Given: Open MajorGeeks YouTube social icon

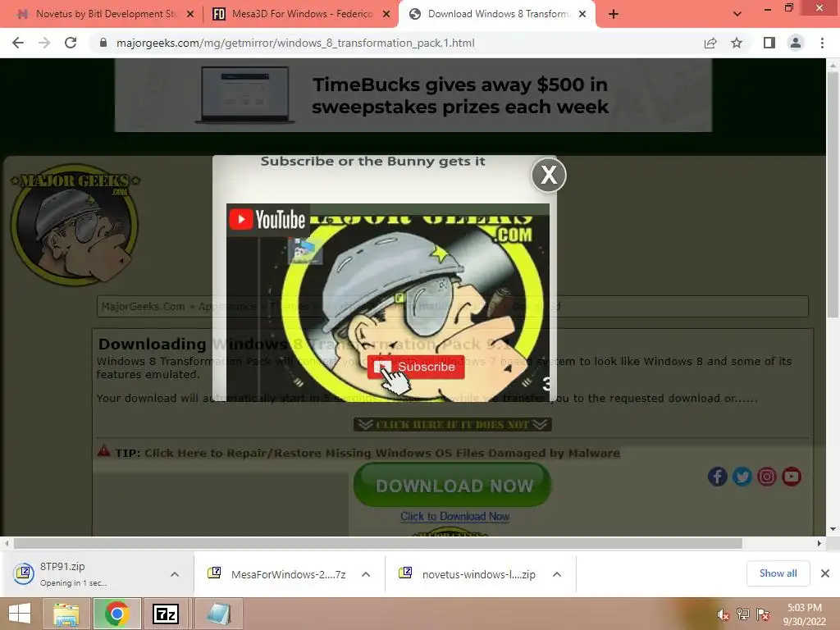Looking at the screenshot, I should coord(792,477).
